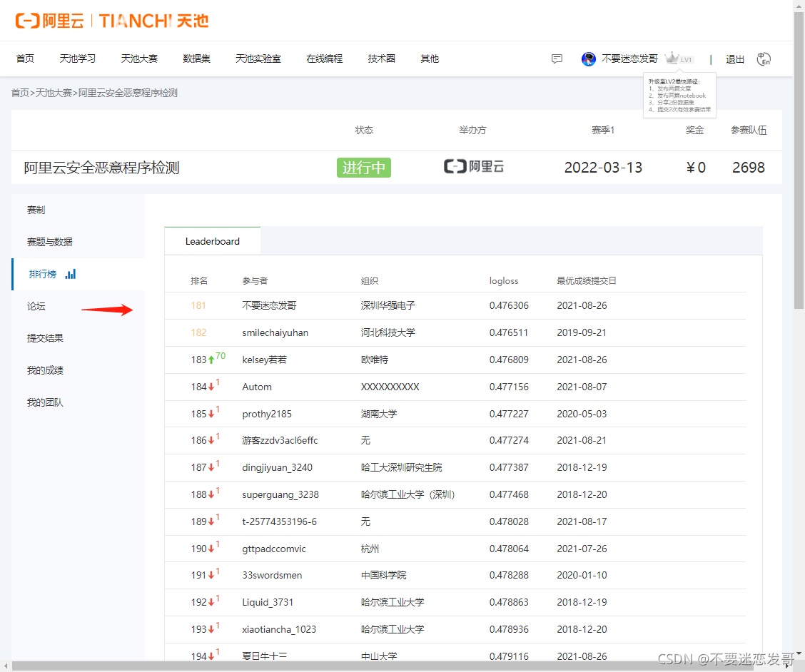Click 退出 to log out

point(735,59)
